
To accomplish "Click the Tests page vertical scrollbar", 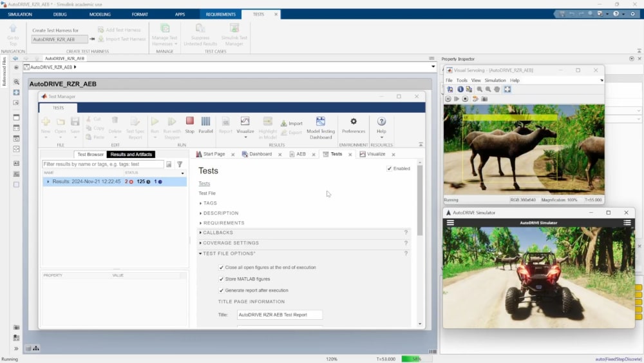I will [x=420, y=201].
